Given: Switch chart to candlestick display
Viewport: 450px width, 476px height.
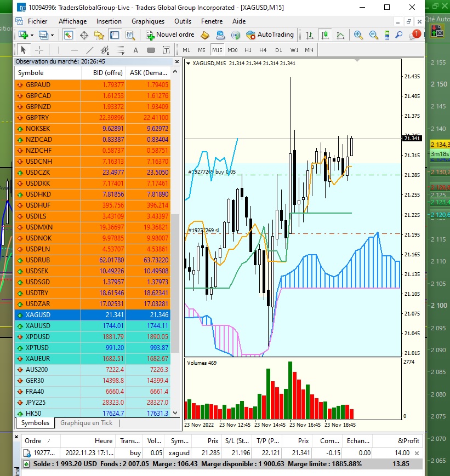Looking at the screenshot, I should [x=325, y=35].
